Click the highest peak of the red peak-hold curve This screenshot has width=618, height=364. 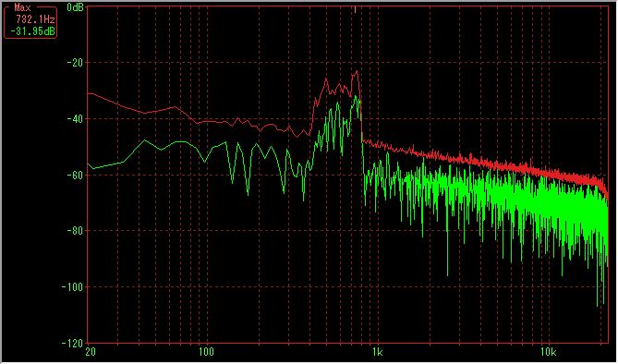pyautogui.click(x=357, y=71)
